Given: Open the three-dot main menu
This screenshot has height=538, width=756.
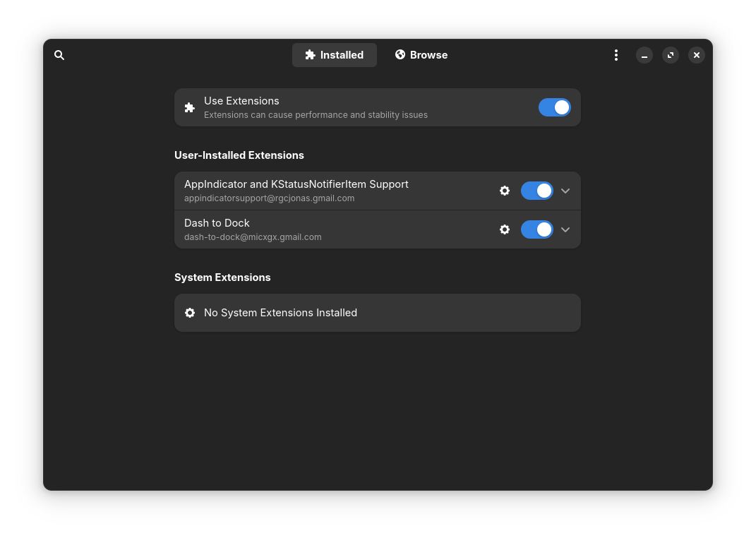Looking at the screenshot, I should (x=616, y=55).
